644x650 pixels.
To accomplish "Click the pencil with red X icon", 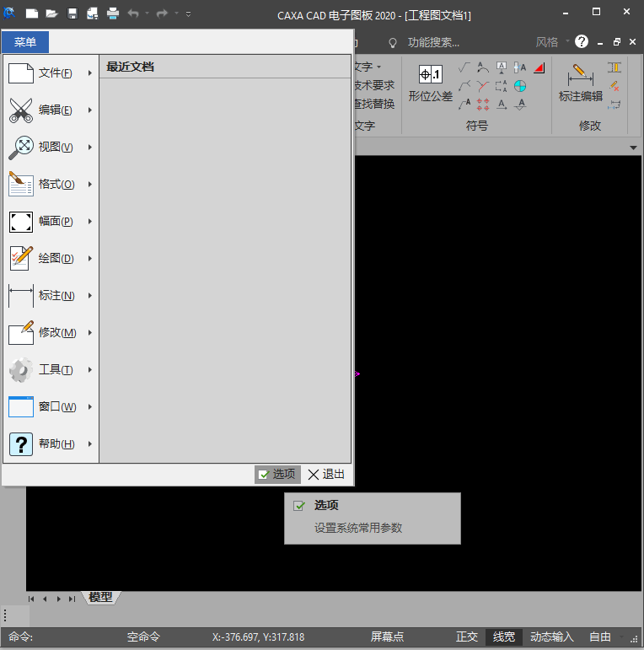I will coord(614,86).
